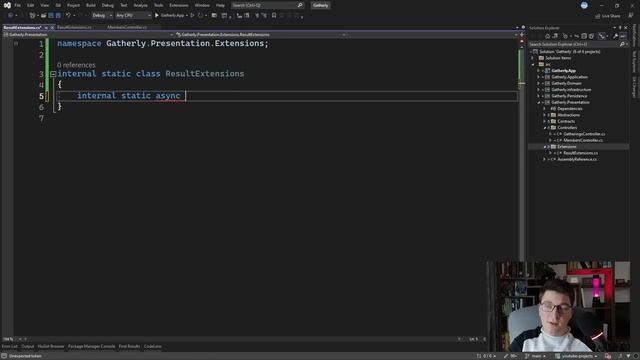Open the Test menu

click(x=124, y=5)
